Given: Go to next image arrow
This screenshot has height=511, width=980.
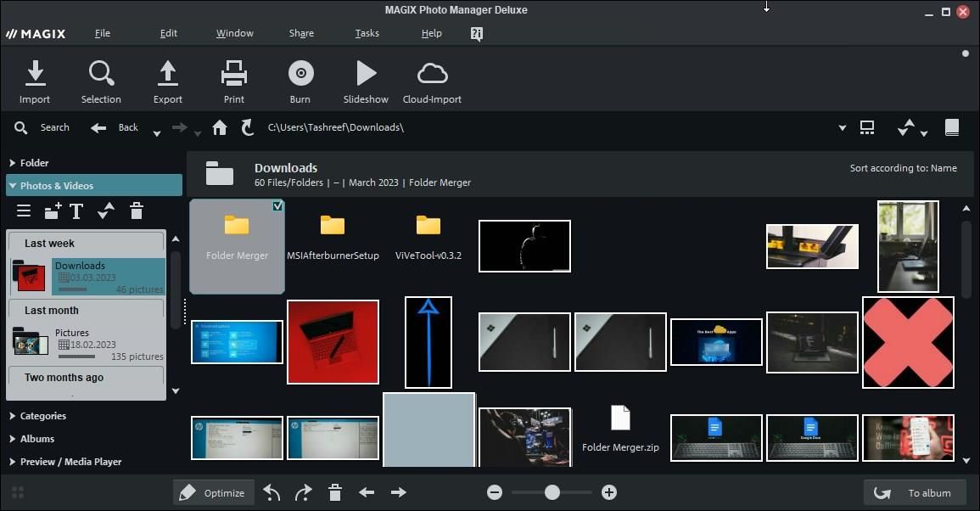Looking at the screenshot, I should 399,493.
